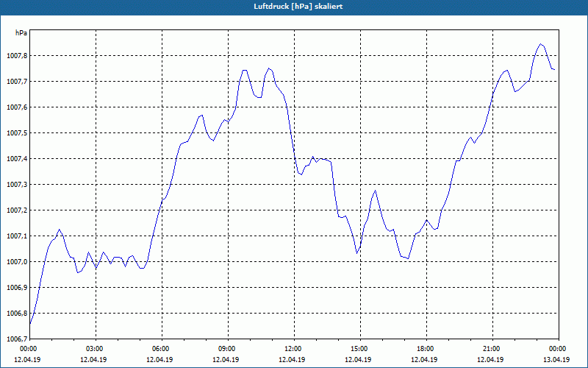Click the 12:00 time axis label
Viewport: 588px width, 368px height.
pos(294,349)
